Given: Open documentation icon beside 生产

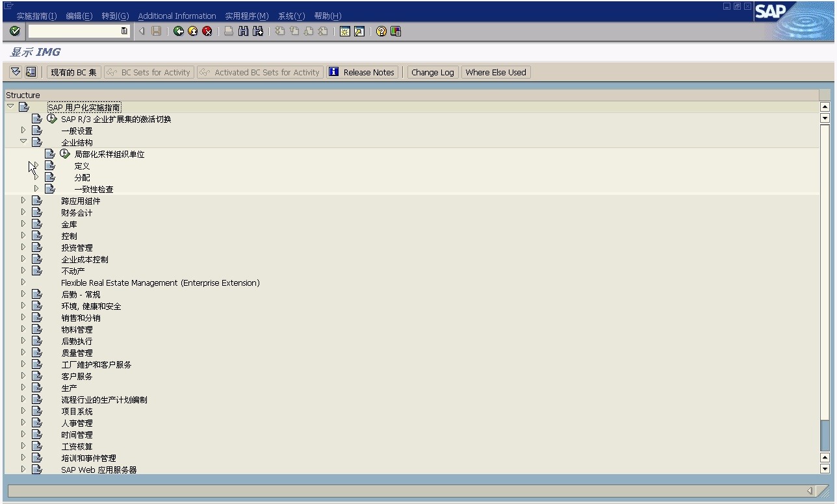Looking at the screenshot, I should [37, 388].
